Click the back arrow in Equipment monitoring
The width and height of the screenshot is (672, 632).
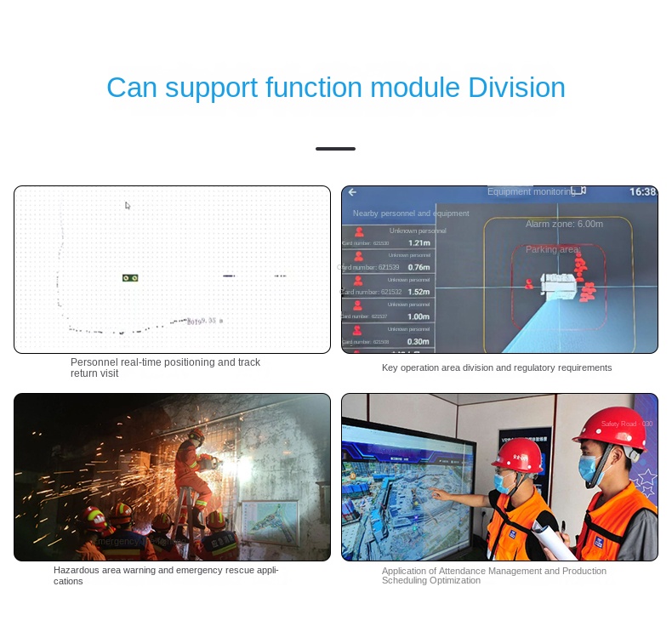352,192
